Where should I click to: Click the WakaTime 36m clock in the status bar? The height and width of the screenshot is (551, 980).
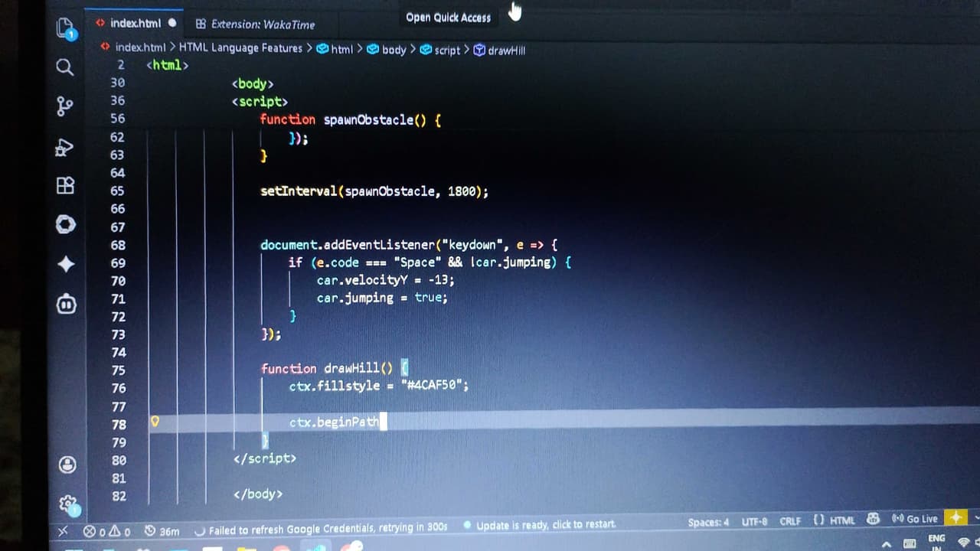[162, 531]
